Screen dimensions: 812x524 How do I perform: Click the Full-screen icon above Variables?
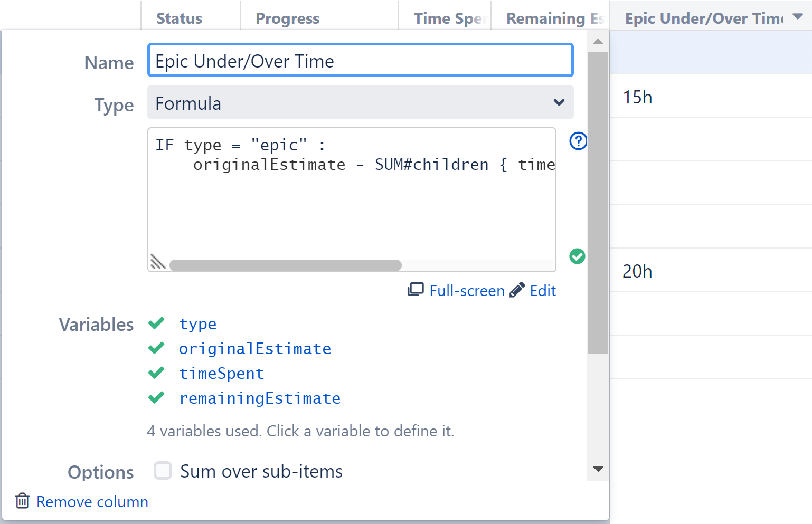tap(417, 289)
